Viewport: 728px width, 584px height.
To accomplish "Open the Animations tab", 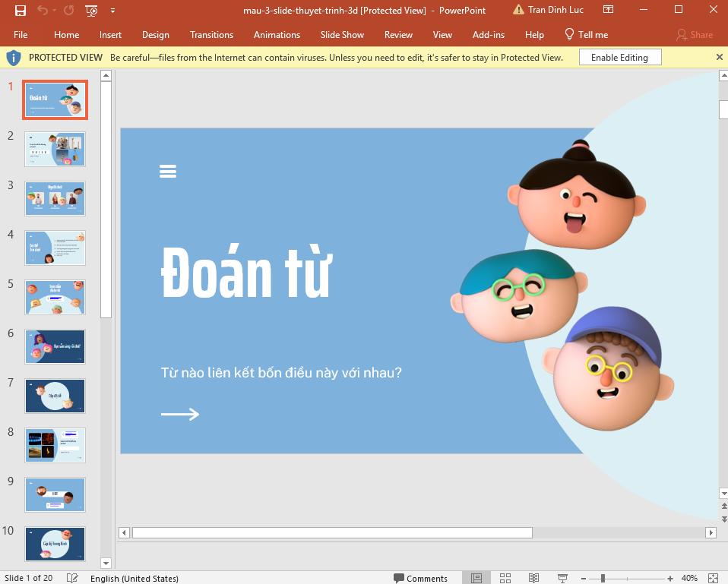I will [277, 34].
